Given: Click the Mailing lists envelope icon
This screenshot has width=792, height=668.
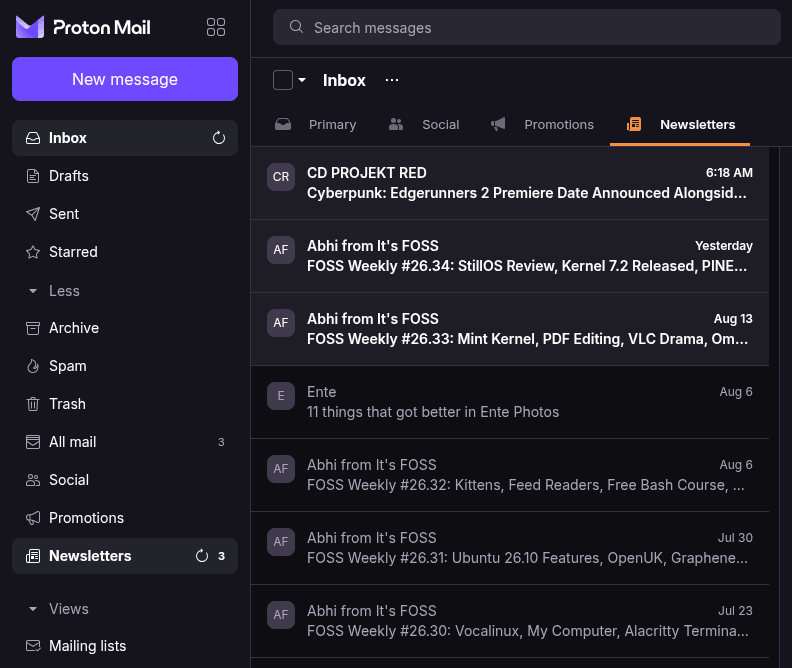Looking at the screenshot, I should [33, 646].
